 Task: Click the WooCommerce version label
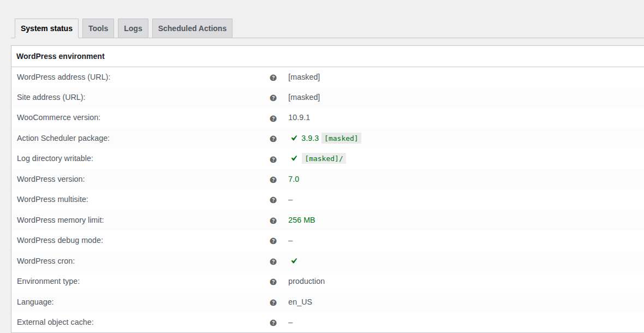tap(58, 117)
